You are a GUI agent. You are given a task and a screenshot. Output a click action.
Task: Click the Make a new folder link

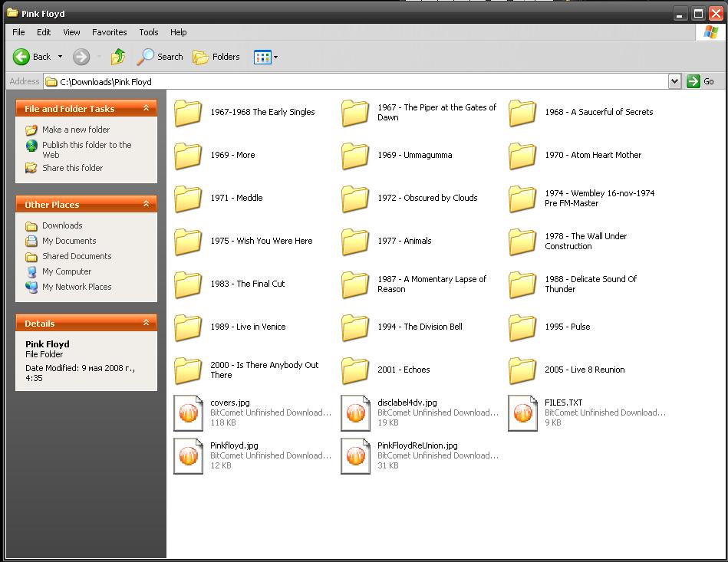75,130
